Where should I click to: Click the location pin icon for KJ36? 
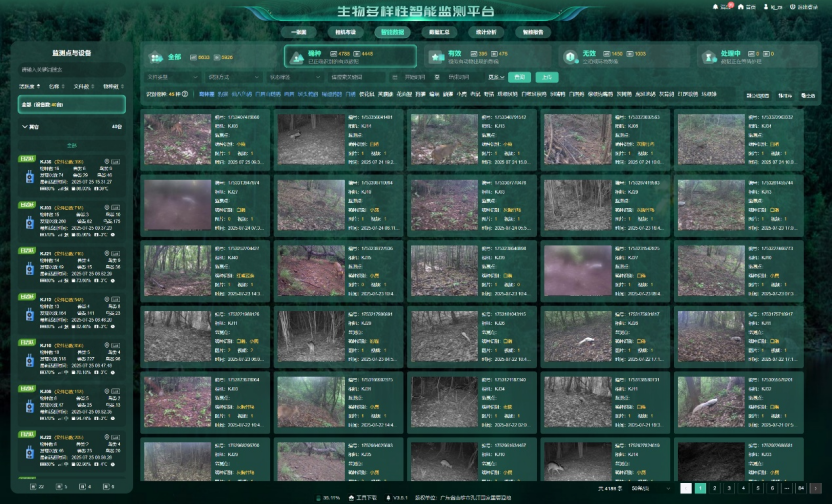pos(107,160)
